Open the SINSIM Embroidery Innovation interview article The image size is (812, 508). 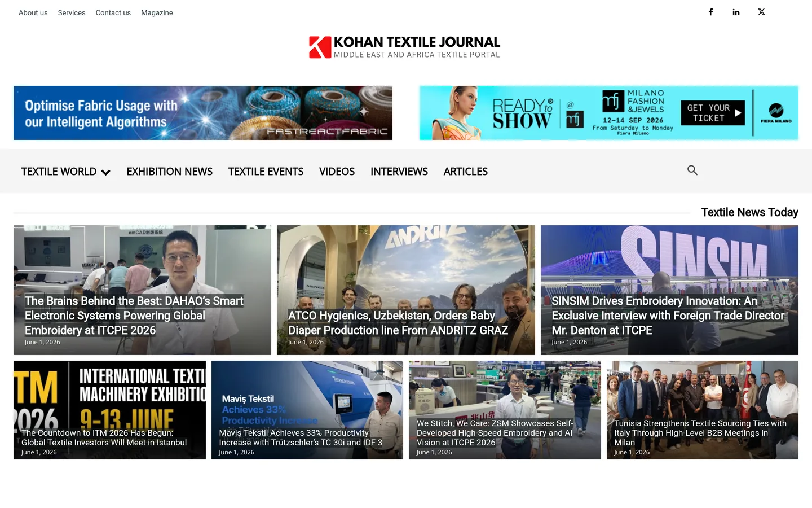(668, 316)
